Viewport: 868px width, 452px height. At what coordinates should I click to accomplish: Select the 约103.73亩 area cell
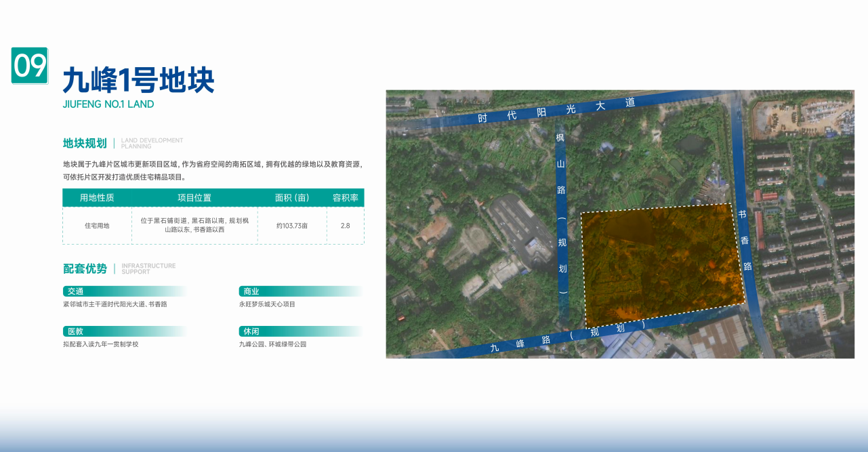[292, 226]
